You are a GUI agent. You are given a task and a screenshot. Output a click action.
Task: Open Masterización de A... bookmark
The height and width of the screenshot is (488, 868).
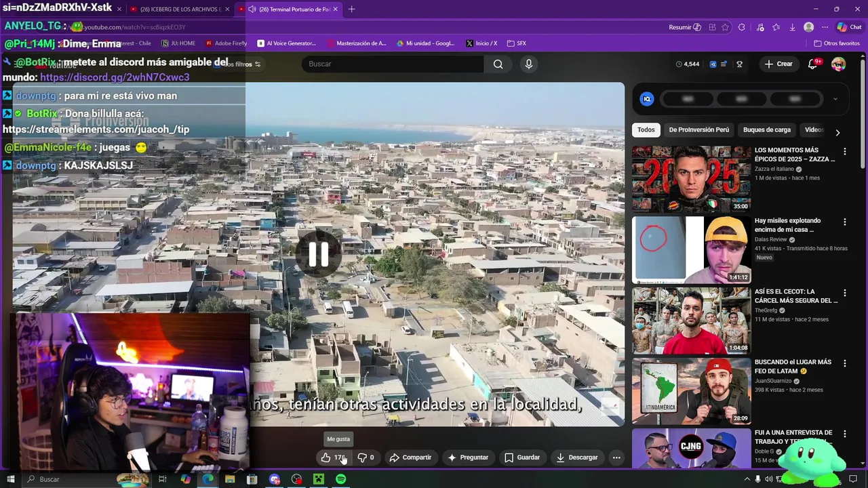pyautogui.click(x=357, y=43)
